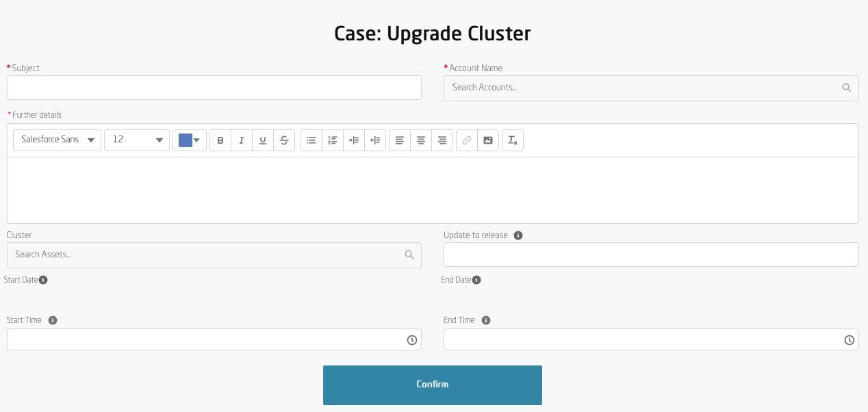Click the Search Accounts lookup field

pos(643,88)
